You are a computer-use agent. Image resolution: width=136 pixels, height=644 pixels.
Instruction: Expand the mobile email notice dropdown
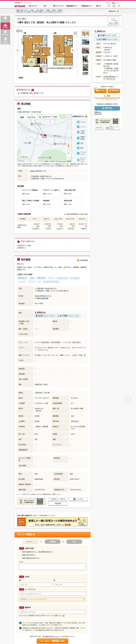coord(52,599)
